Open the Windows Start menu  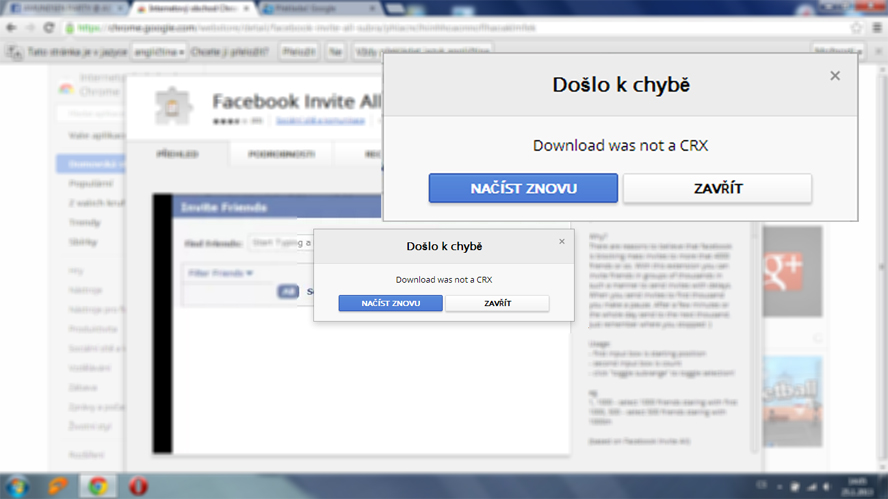(17, 486)
